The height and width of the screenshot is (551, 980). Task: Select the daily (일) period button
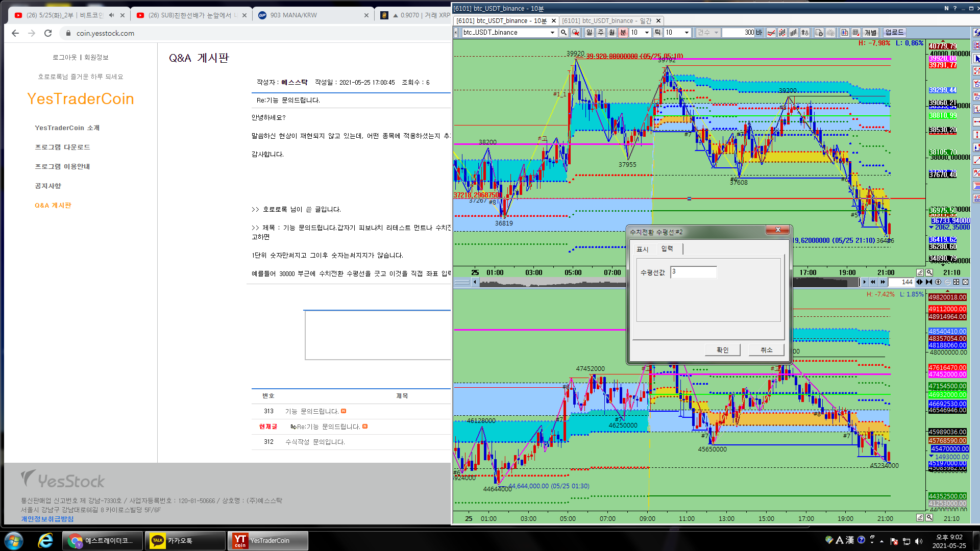click(590, 33)
